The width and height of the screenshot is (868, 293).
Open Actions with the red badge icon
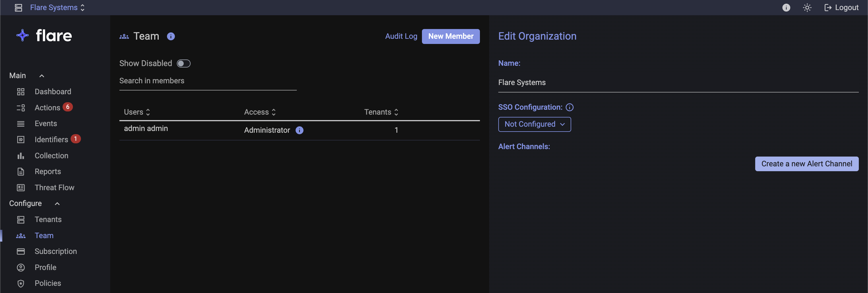coord(21,107)
